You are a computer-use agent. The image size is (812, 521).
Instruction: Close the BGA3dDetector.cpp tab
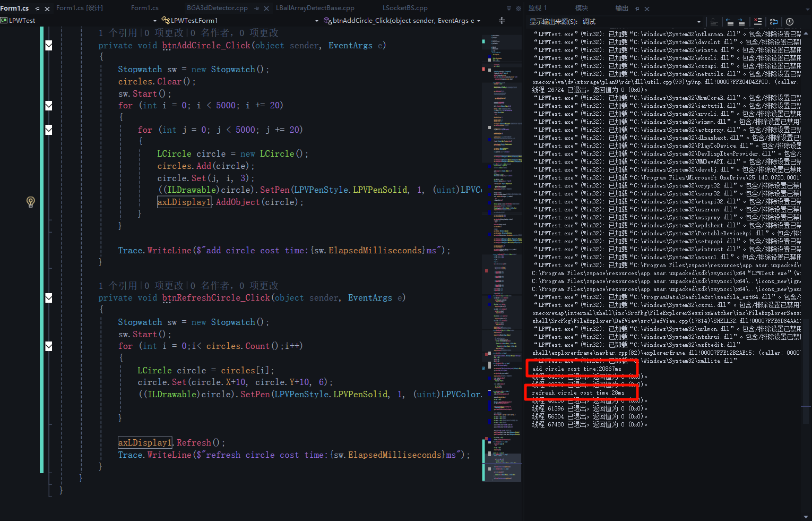coord(266,8)
